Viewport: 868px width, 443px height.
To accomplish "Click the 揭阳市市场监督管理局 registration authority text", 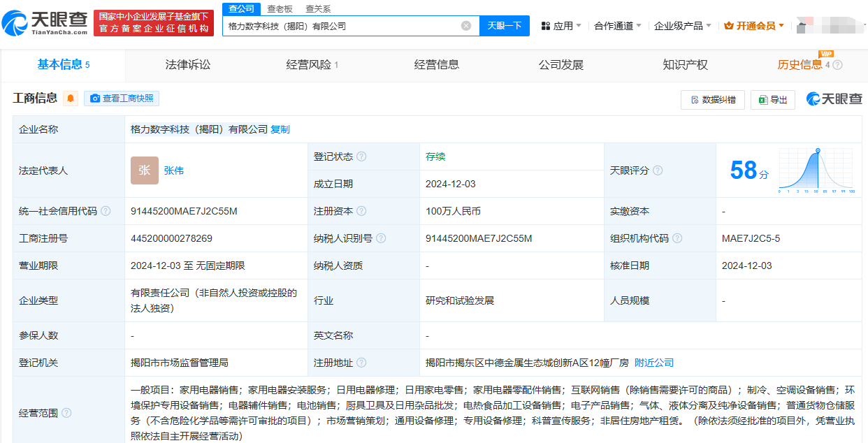I will 180,363.
